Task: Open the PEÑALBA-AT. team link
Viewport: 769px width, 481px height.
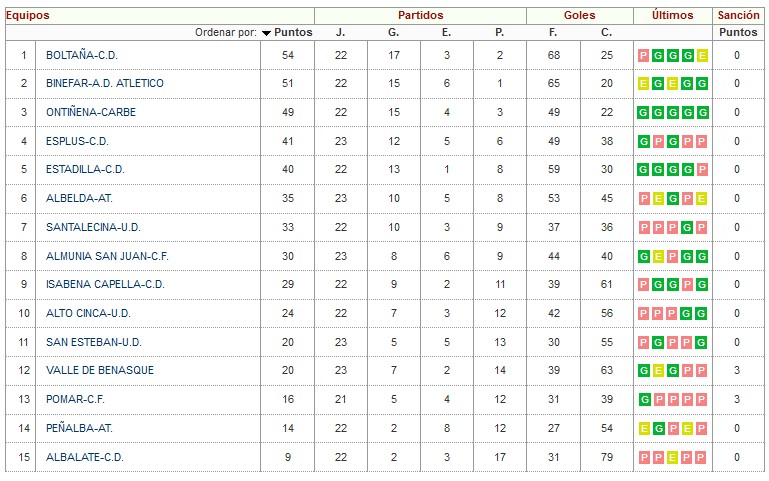Action: coord(79,428)
